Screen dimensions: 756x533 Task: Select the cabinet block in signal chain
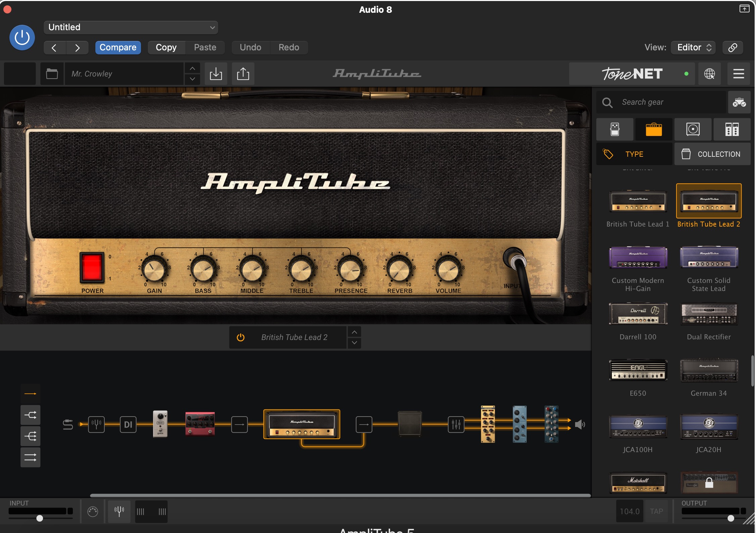[x=410, y=424]
